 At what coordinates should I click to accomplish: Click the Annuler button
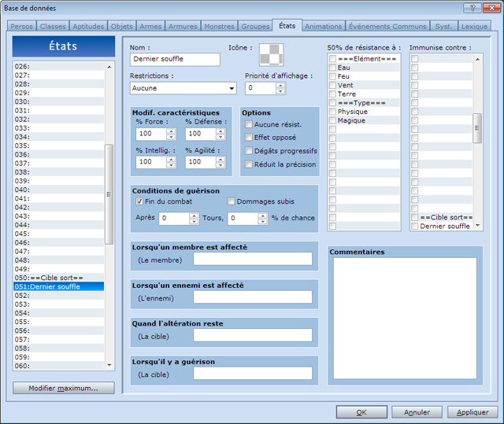pos(417,412)
